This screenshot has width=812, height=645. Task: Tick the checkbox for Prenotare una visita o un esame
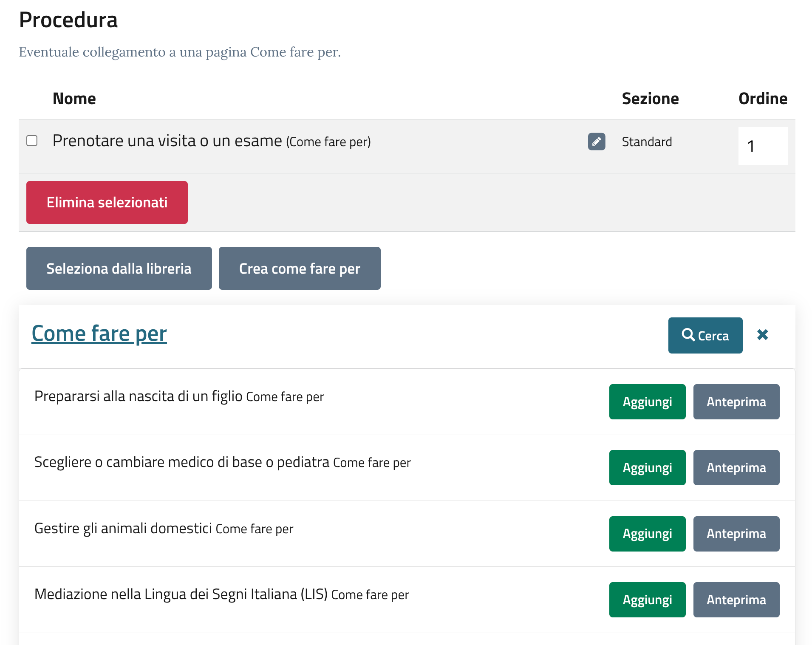pyautogui.click(x=32, y=141)
